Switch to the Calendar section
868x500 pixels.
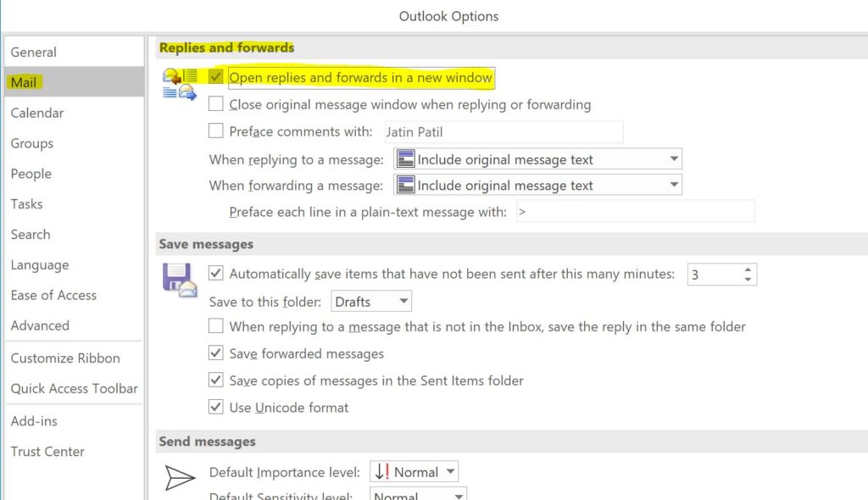[38, 113]
